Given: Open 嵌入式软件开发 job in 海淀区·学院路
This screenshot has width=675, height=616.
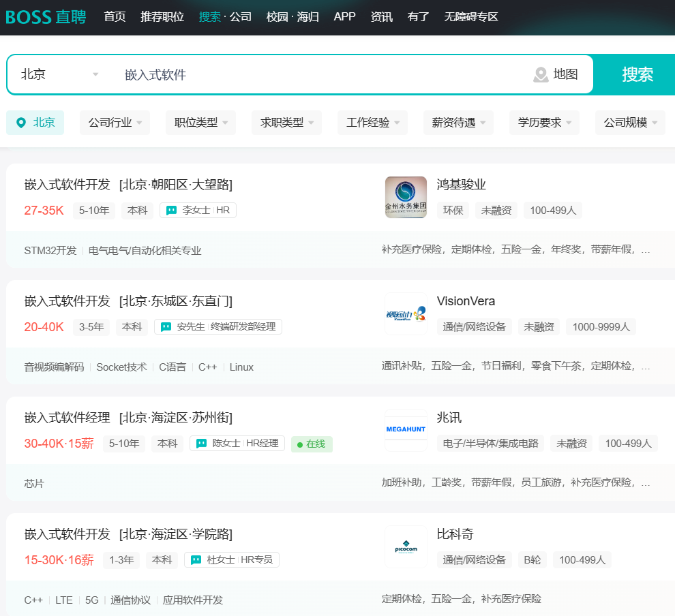Looking at the screenshot, I should [x=128, y=534].
